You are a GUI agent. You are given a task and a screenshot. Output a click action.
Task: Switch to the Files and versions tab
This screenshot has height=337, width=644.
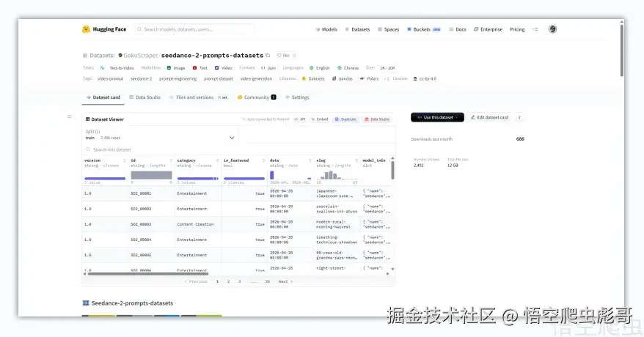click(198, 97)
